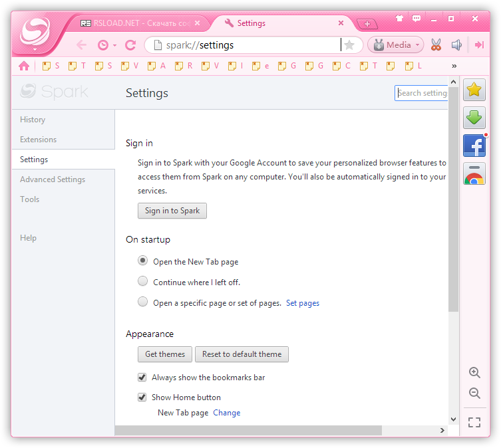
Task: Open the feedback speech bubble icon
Action: click(417, 19)
